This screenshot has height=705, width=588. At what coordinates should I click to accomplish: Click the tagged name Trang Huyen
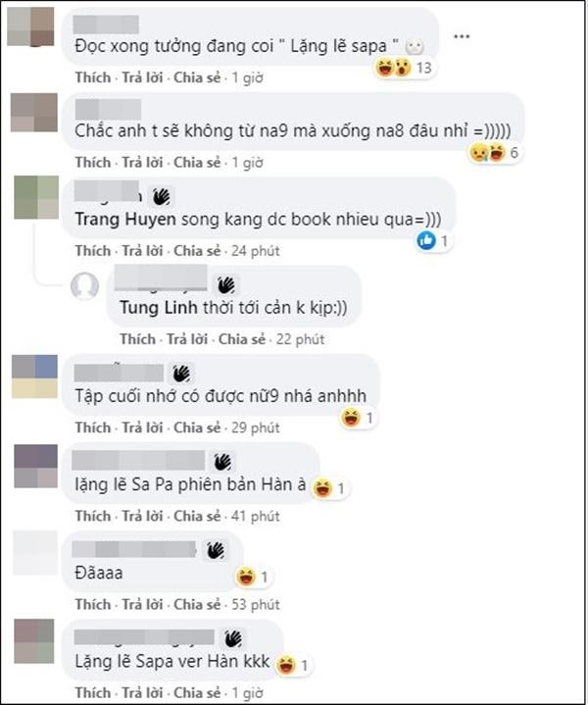(x=125, y=220)
